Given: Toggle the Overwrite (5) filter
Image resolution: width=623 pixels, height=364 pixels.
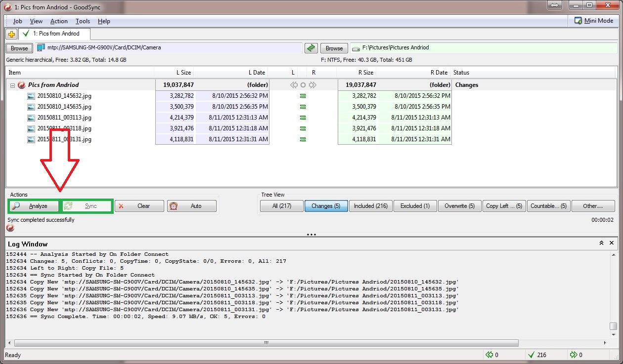Looking at the screenshot, I should (459, 206).
